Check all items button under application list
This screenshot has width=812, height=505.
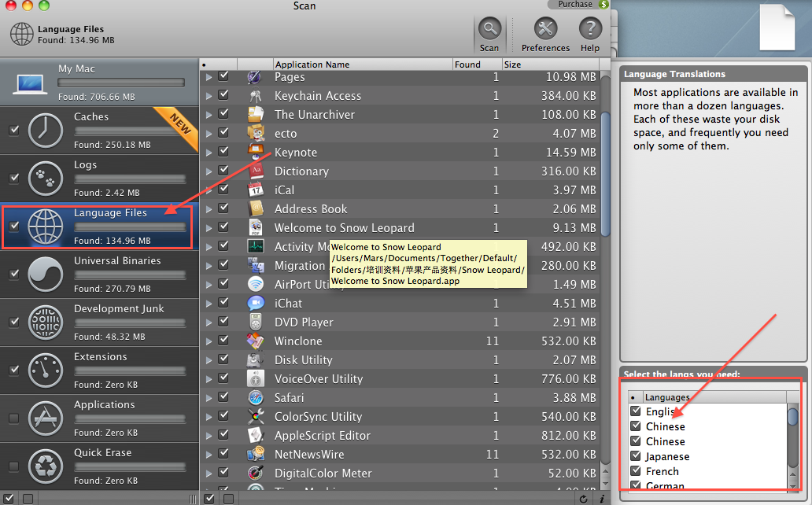209,499
